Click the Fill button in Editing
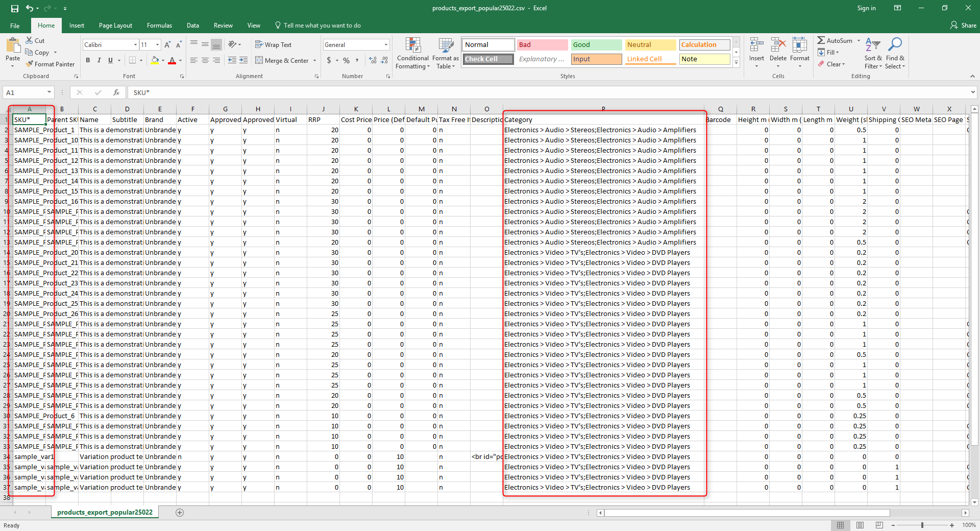Screen dimensions: 980x531 point(828,52)
